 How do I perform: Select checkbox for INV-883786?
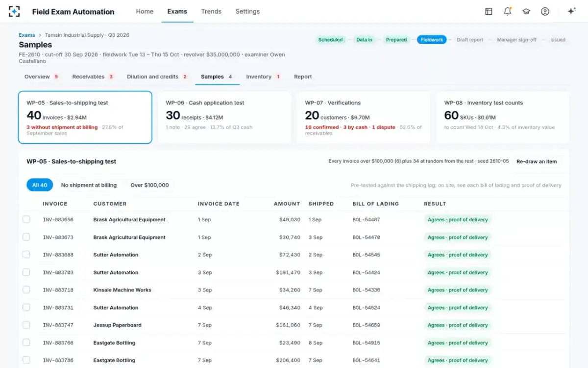click(x=26, y=360)
